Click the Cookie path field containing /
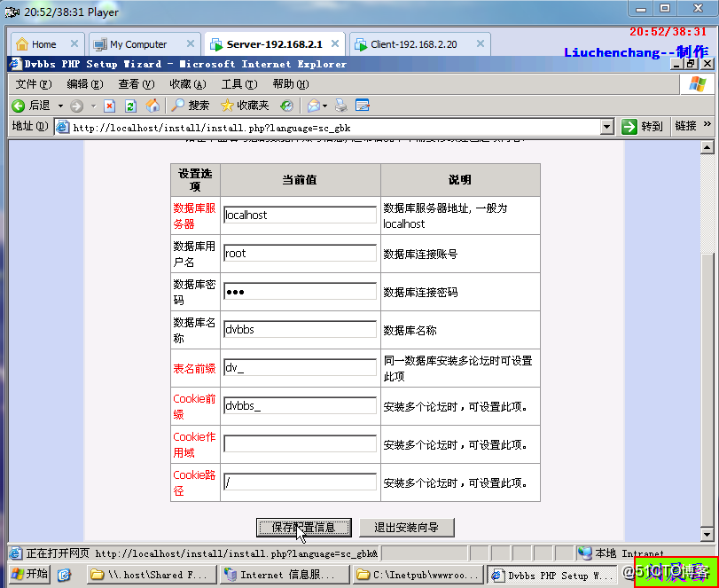Screen dimensions: 719x588 coord(300,482)
